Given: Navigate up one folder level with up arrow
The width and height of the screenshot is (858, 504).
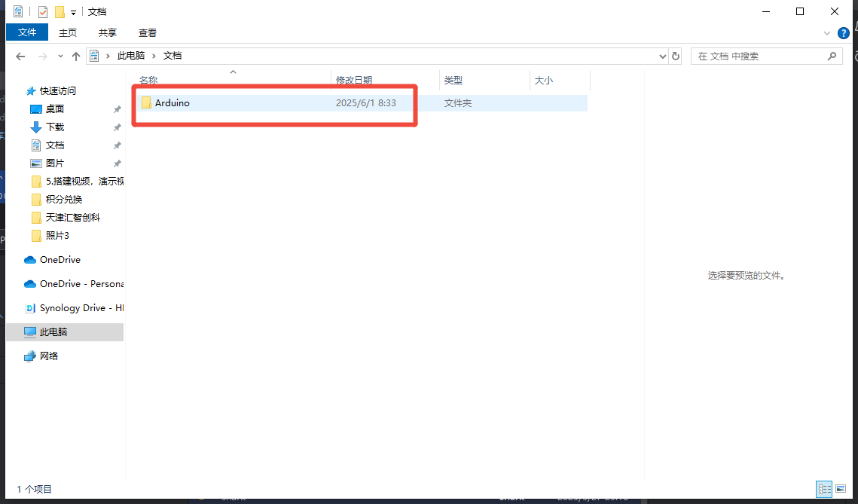Looking at the screenshot, I should [75, 57].
